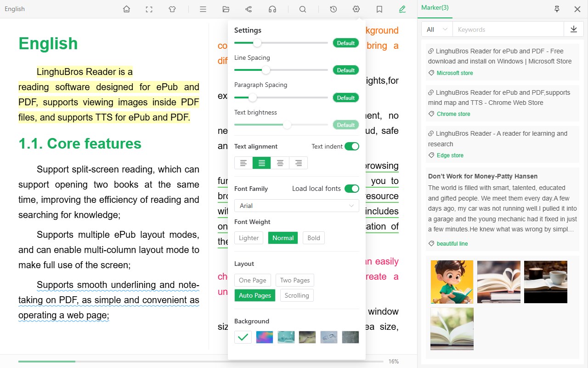
Task: Close settings via the gear icon
Action: (356, 9)
